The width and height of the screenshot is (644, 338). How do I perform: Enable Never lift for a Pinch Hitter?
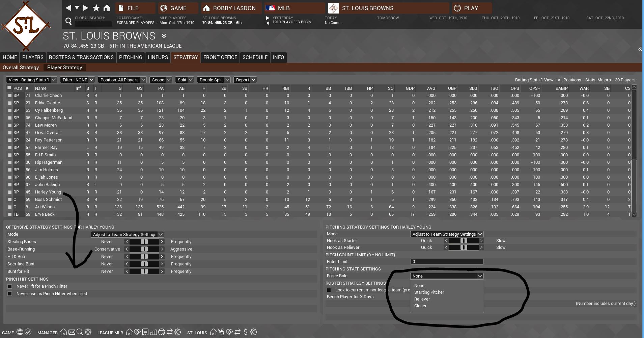10,286
